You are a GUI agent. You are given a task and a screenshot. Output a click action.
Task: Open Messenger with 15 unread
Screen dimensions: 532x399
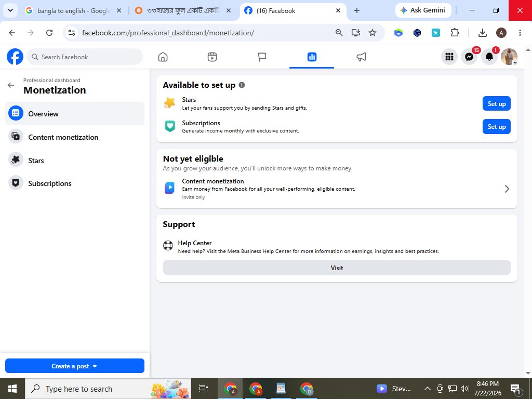click(469, 57)
